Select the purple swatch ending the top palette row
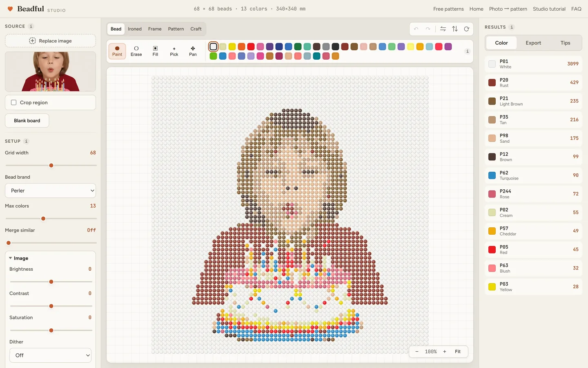The image size is (588, 368). click(448, 47)
